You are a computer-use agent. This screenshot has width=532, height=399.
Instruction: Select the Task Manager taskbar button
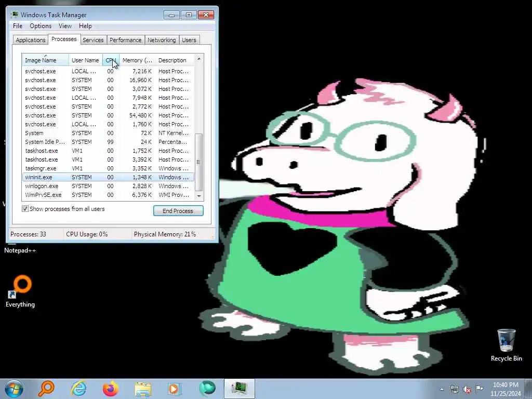pos(239,389)
